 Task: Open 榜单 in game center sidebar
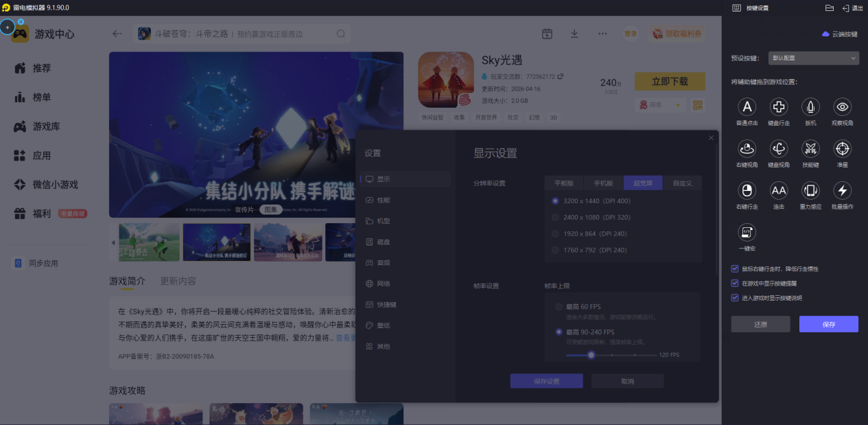32,97
